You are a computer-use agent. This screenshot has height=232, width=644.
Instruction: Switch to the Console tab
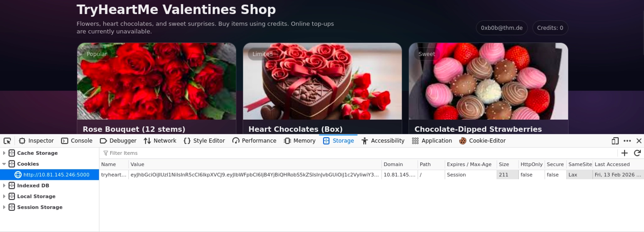pyautogui.click(x=77, y=141)
